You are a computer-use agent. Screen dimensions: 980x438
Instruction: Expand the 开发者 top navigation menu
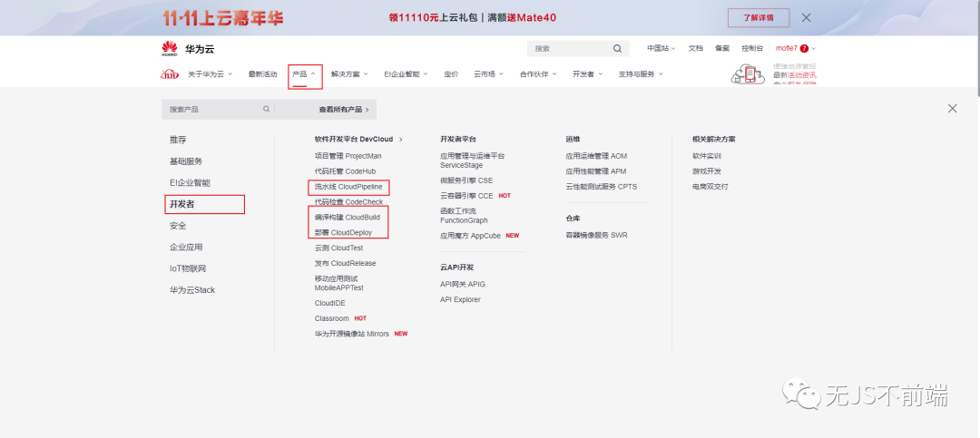[587, 73]
